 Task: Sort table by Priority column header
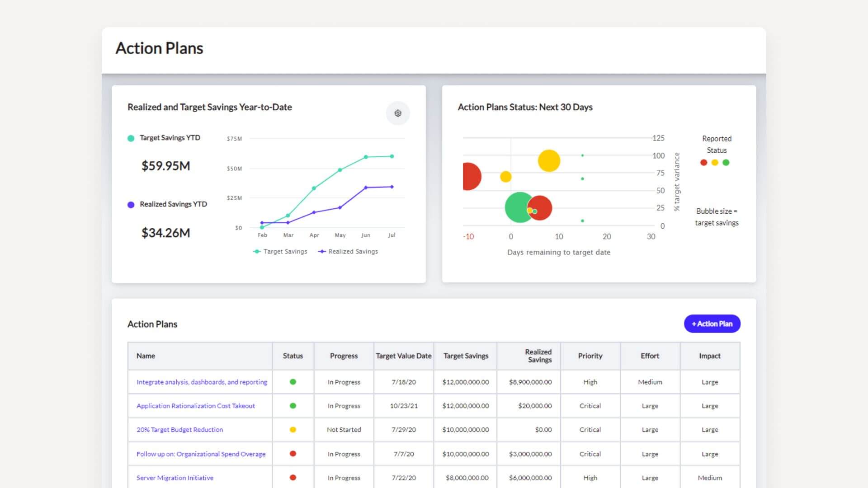coord(590,356)
